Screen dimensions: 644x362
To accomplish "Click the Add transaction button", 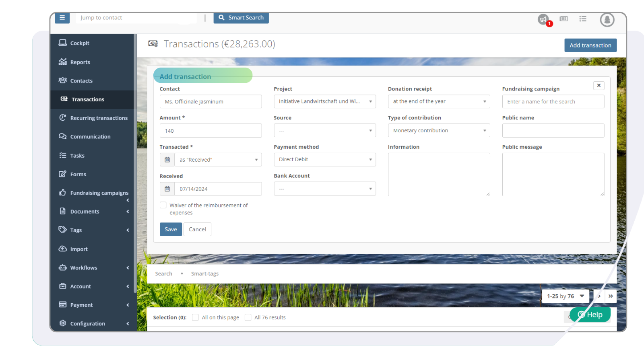I will [590, 45].
